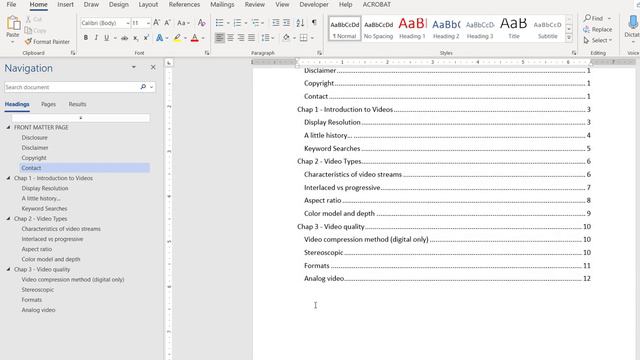Toggle Italic formatting
Viewport: 640px width, 360px height.
click(96, 38)
